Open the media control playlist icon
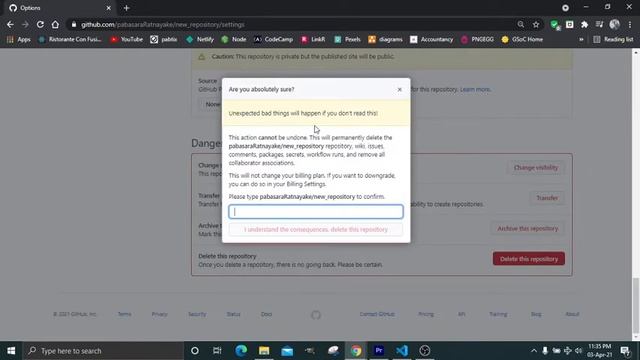The width and height of the screenshot is (640, 360). [x=599, y=24]
